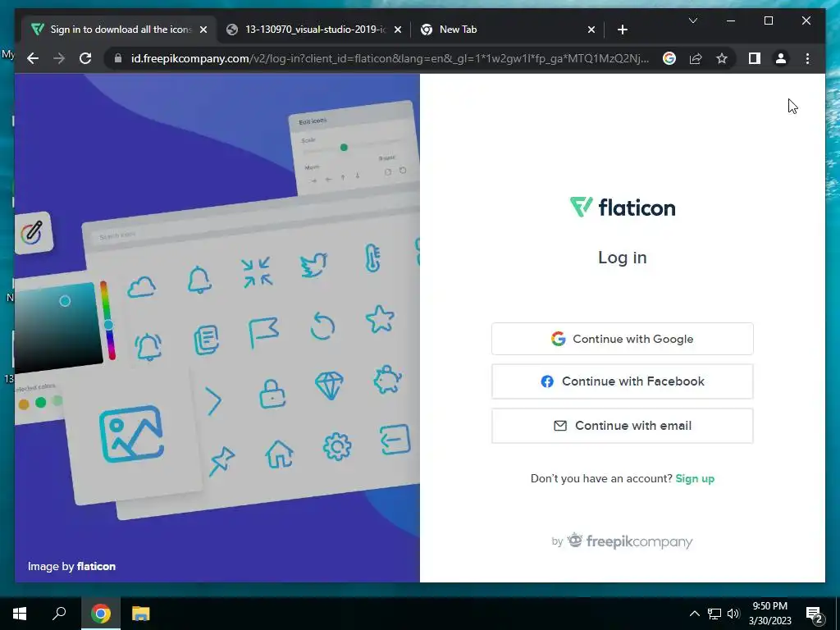Screen dimensions: 840x630
Task: Click the flaticon link in the image credit
Action: [96, 566]
